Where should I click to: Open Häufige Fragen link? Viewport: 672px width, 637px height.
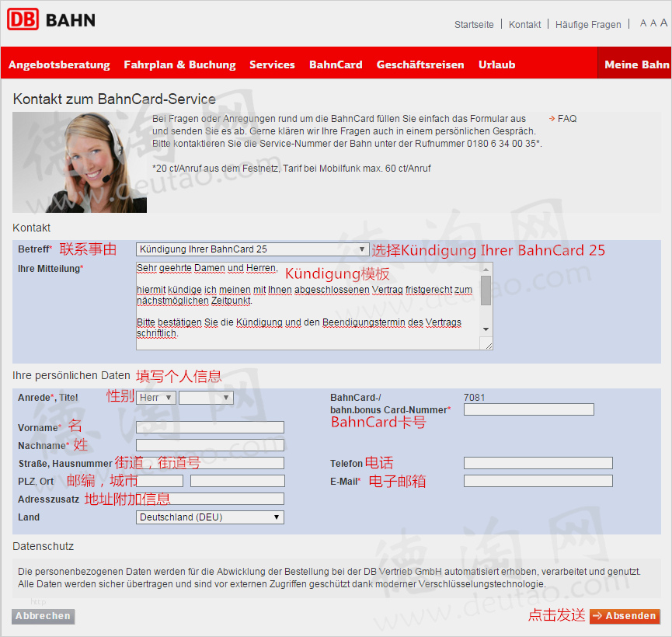point(588,24)
